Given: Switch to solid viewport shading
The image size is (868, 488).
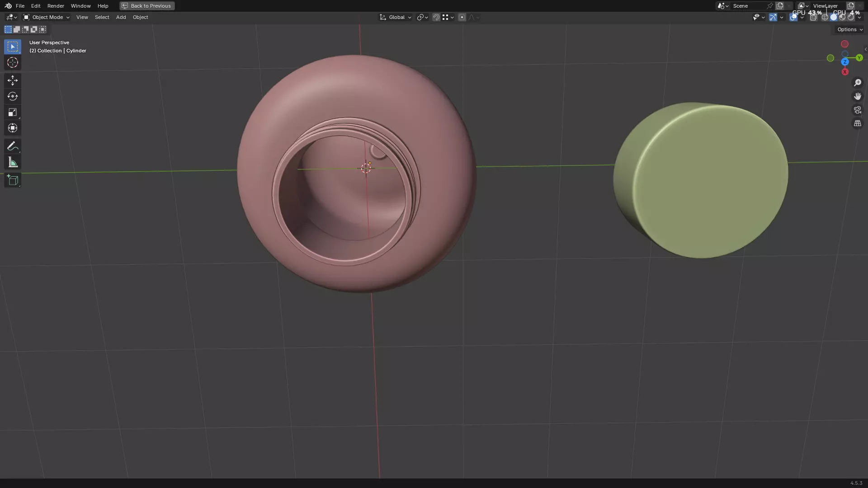Looking at the screenshot, I should tap(834, 17).
